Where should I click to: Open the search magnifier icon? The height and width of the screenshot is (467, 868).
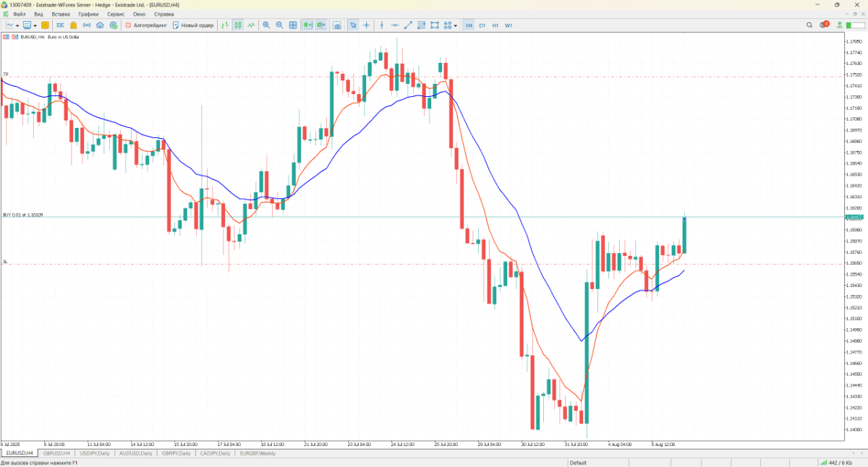coord(809,25)
